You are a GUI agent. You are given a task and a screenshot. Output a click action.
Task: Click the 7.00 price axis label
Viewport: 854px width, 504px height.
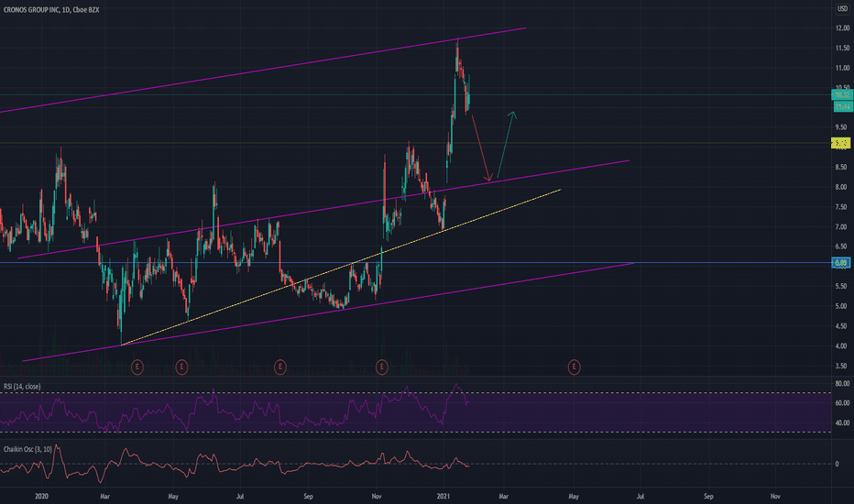(842, 226)
